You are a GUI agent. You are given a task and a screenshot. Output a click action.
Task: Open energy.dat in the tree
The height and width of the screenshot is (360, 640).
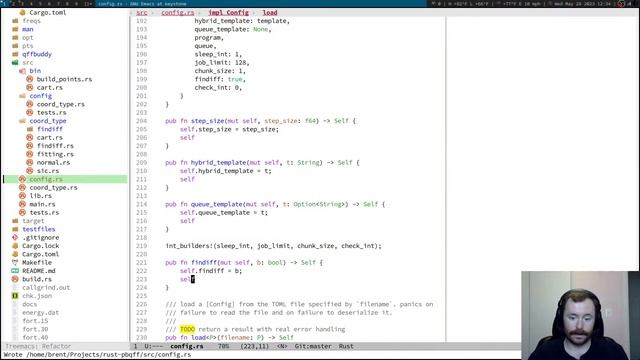[40, 312]
